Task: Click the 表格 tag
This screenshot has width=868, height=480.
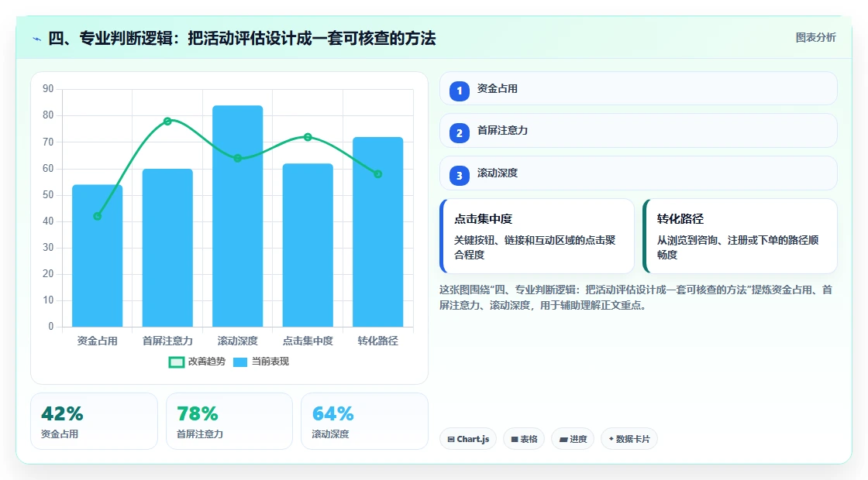Action: (524, 439)
